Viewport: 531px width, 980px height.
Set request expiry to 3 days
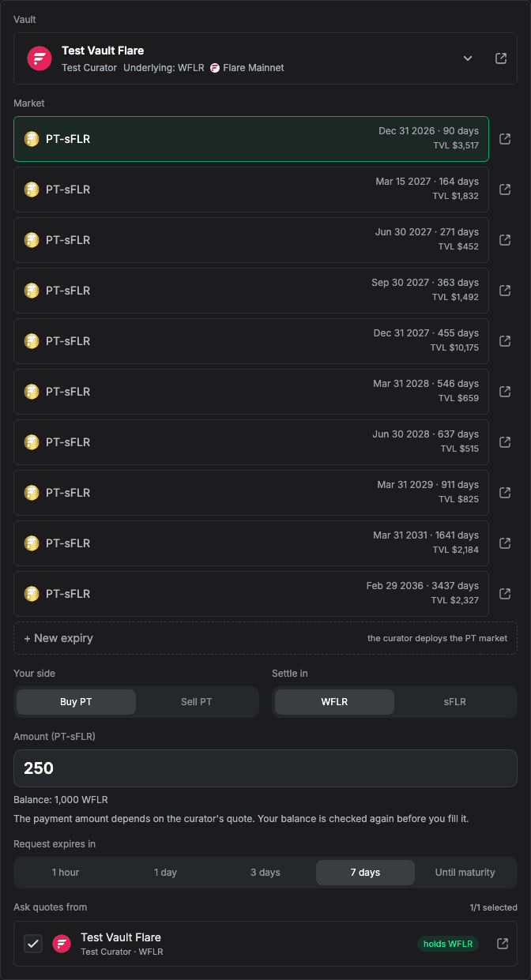(x=265, y=873)
